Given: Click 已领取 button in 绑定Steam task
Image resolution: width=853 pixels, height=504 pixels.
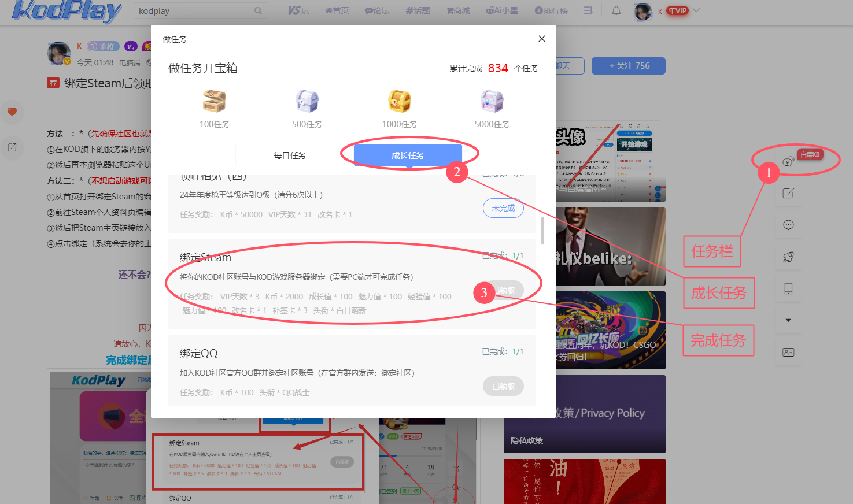Looking at the screenshot, I should click(503, 290).
